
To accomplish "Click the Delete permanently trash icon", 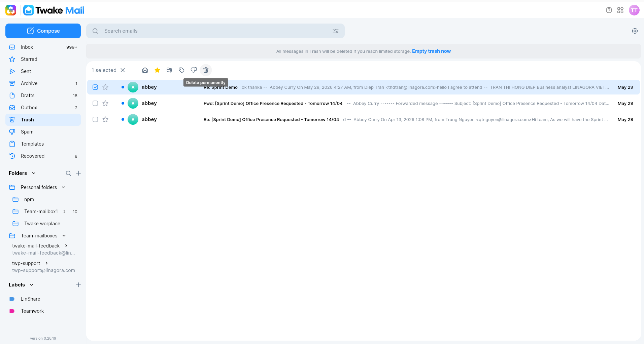I will click(206, 70).
